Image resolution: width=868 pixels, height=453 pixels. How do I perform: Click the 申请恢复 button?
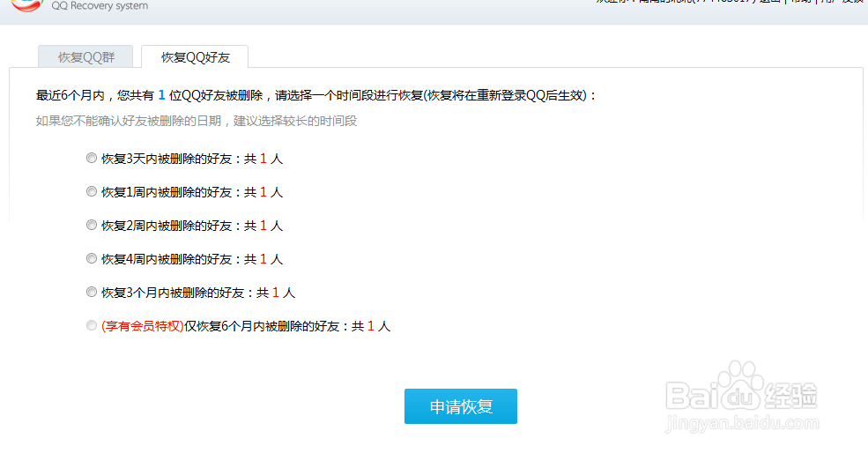tap(461, 406)
